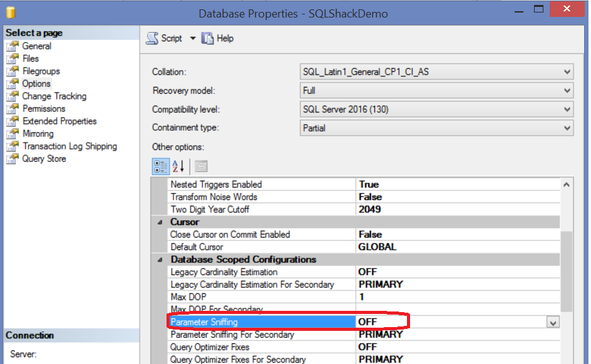Select the Parameter Sniffing row
The image size is (591, 364).
pyautogui.click(x=363, y=322)
